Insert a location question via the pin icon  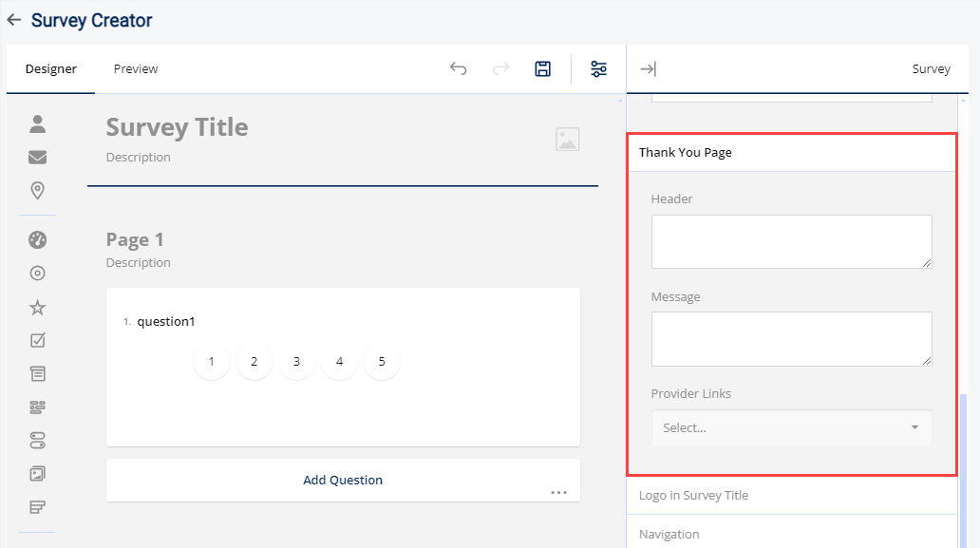click(37, 190)
